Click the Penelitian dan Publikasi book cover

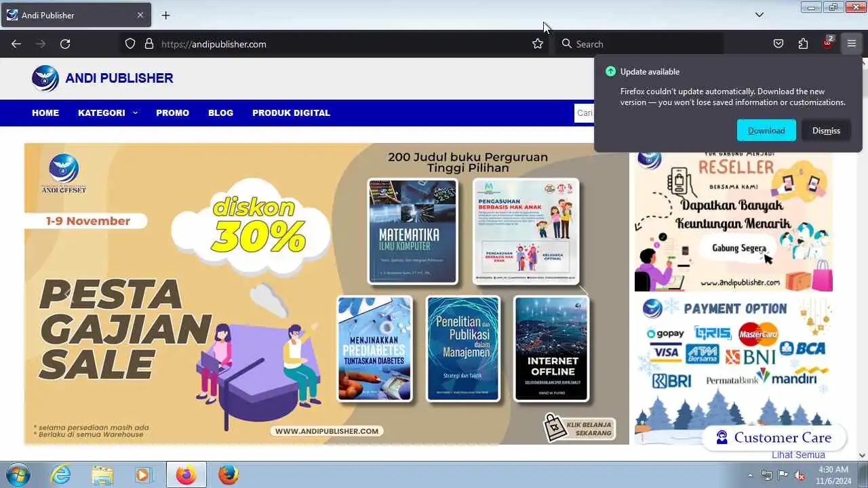[x=463, y=348]
